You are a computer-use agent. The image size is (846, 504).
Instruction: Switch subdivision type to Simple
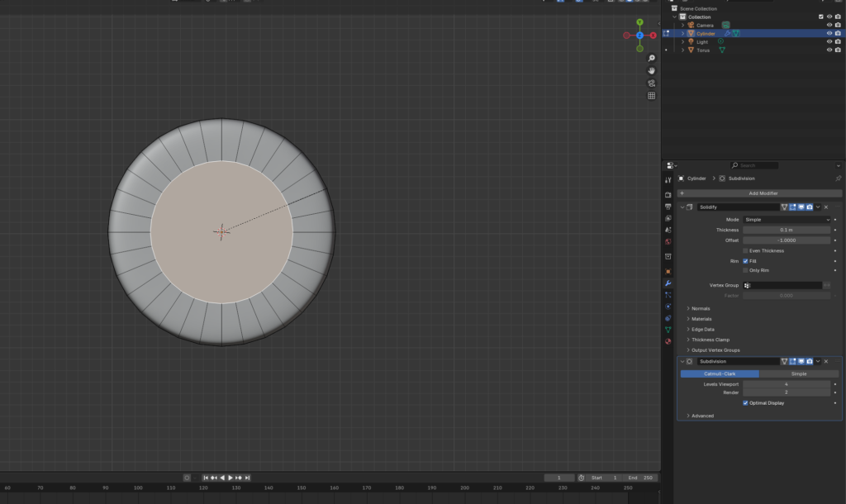(x=798, y=373)
